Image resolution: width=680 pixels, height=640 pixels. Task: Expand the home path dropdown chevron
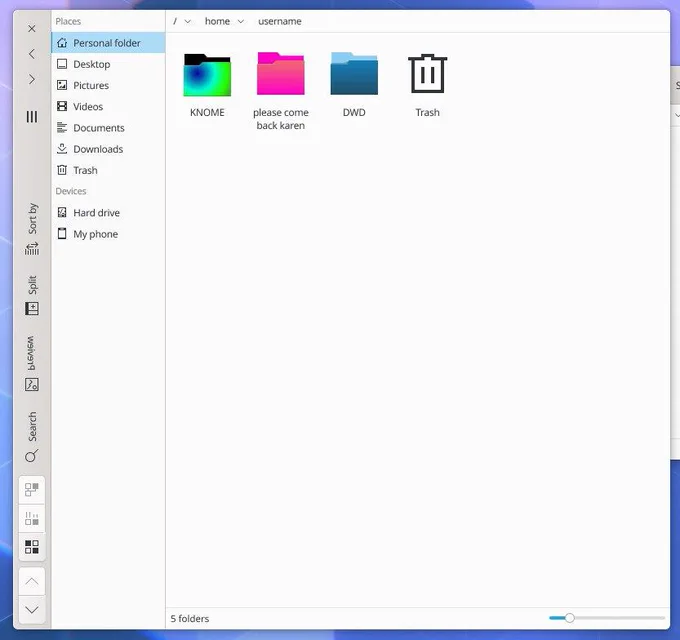coord(241,21)
